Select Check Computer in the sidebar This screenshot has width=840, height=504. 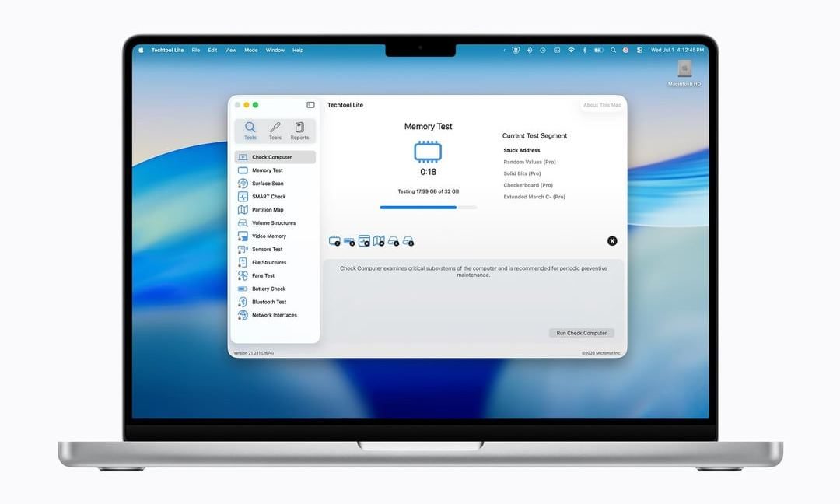pos(275,157)
